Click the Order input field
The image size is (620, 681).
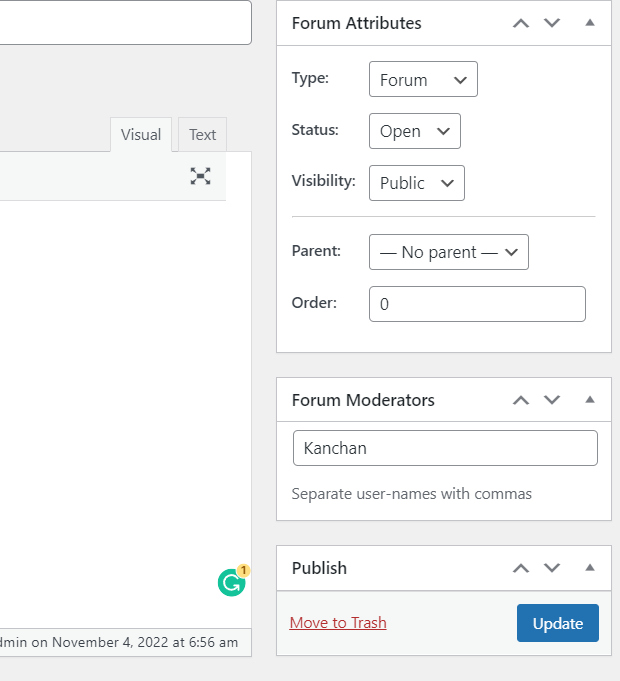pyautogui.click(x=477, y=304)
